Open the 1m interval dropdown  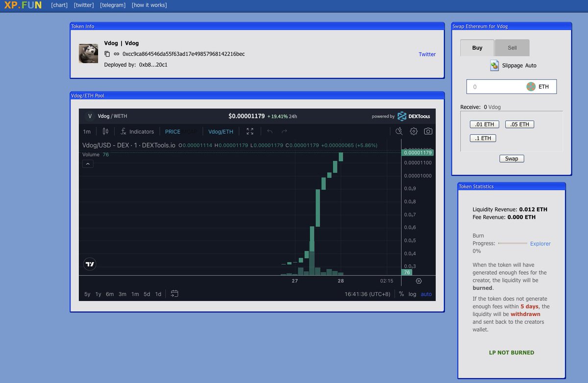coord(87,131)
